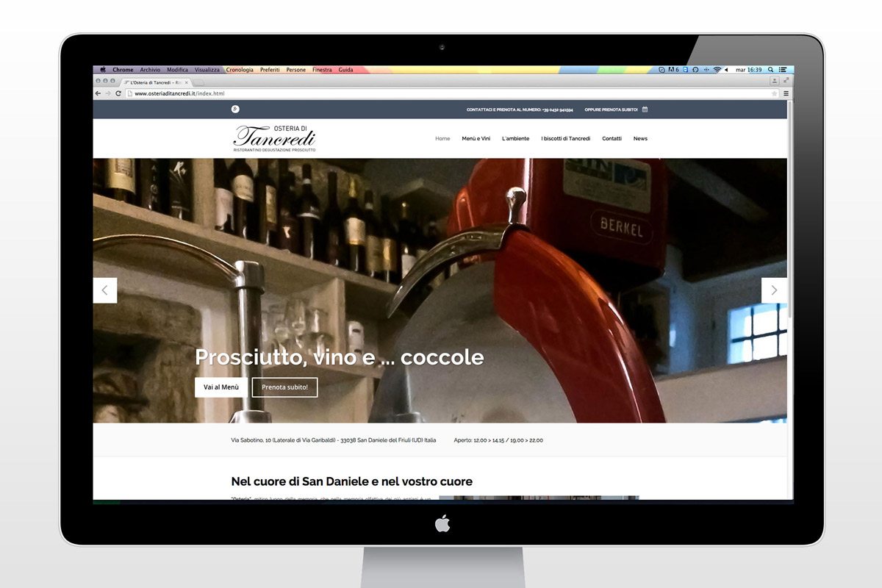The image size is (882, 588).
Task: Reload the page using the refresh icon
Action: (118, 93)
